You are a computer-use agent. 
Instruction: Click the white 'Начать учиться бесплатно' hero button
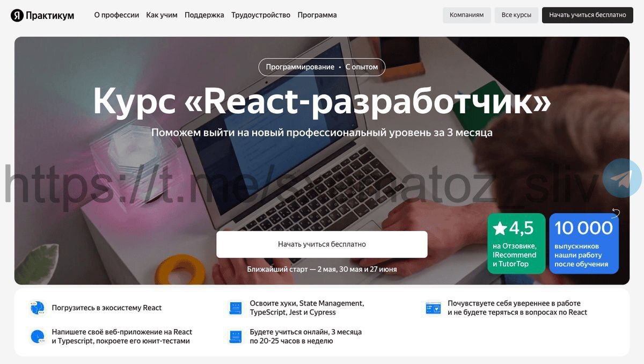coord(322,244)
